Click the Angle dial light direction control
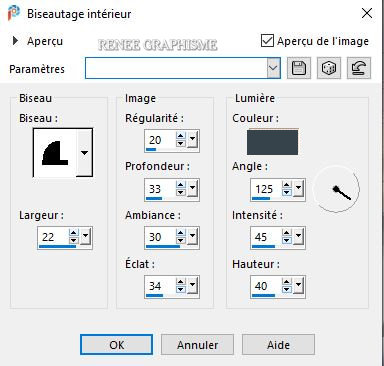This screenshot has height=366, width=384. pyautogui.click(x=336, y=189)
